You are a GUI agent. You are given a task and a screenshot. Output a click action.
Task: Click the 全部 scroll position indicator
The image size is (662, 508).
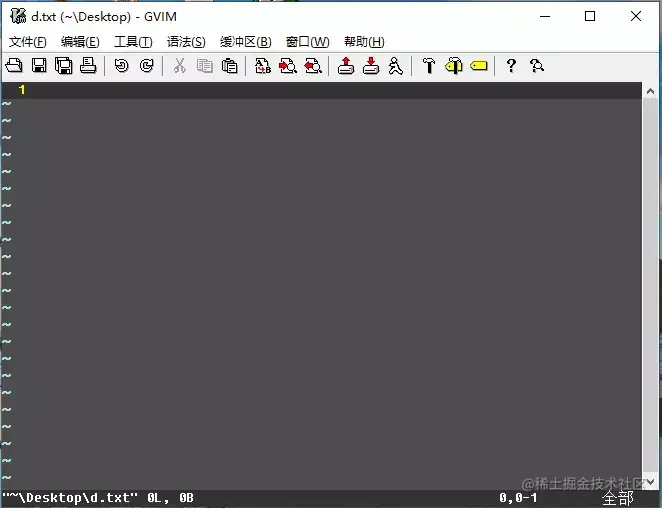(x=618, y=499)
